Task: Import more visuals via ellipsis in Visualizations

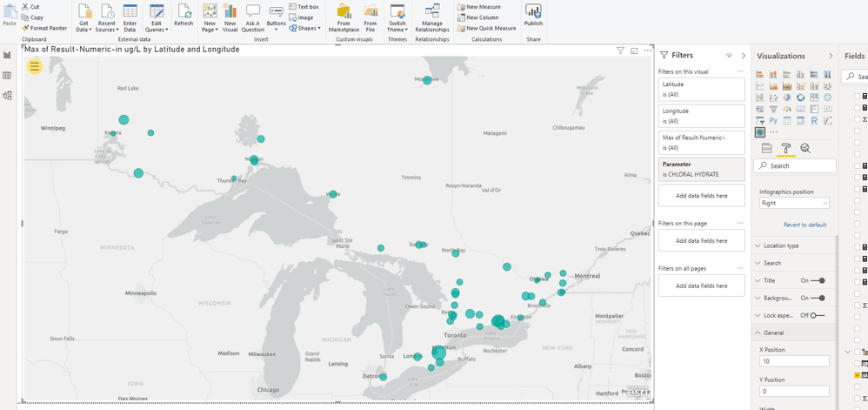Action: point(773,131)
